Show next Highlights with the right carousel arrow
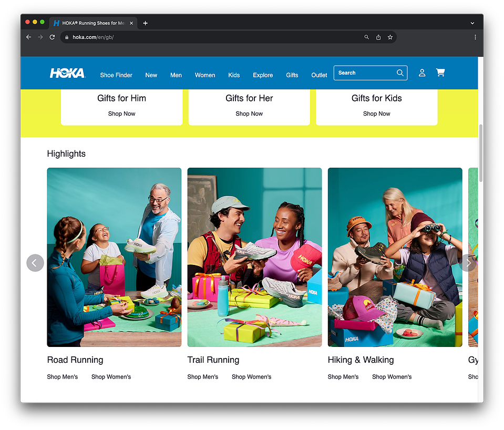The width and height of the screenshot is (504, 430). point(468,263)
